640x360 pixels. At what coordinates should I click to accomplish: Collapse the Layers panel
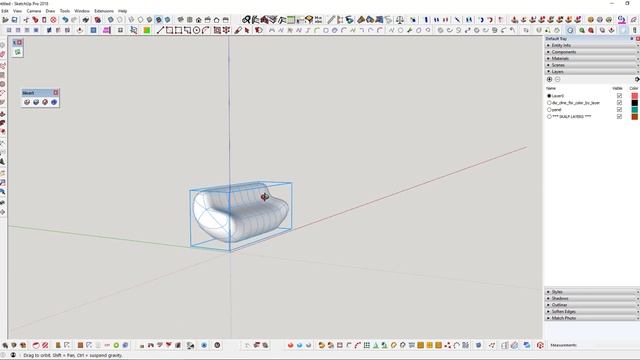(592, 71)
